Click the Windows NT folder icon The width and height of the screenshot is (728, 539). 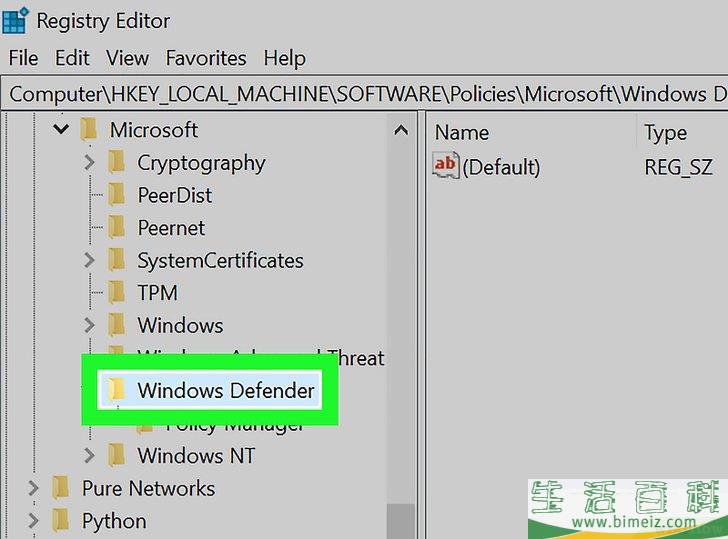tap(117, 455)
